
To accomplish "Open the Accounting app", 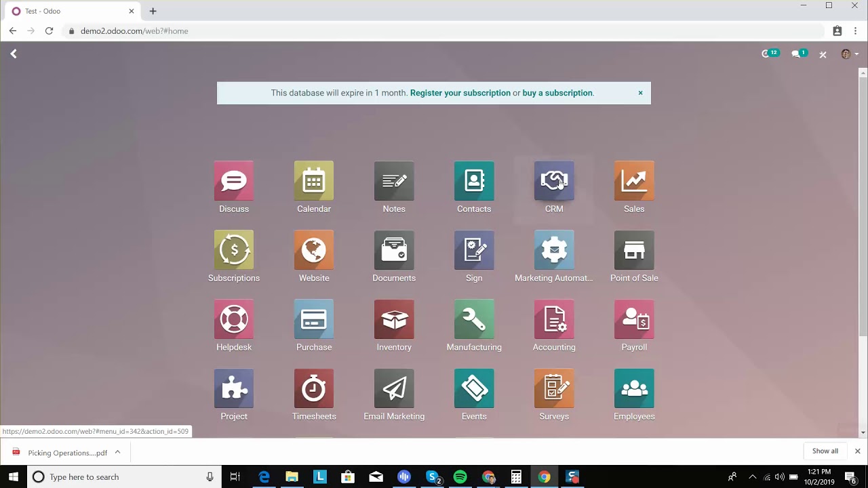I will tap(554, 319).
